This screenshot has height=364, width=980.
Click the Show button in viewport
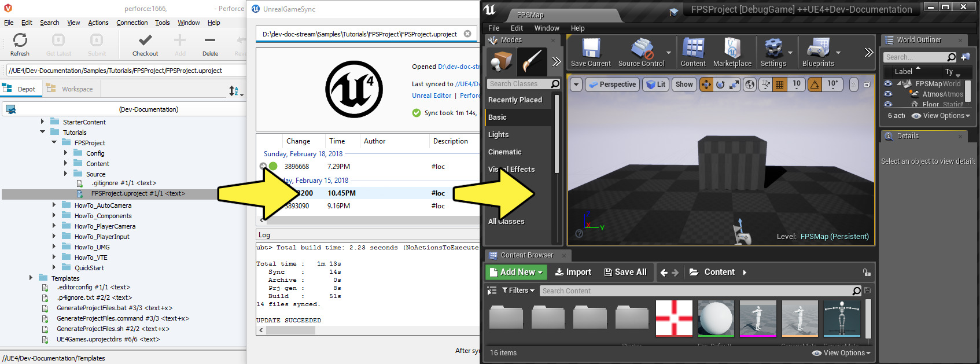[684, 84]
